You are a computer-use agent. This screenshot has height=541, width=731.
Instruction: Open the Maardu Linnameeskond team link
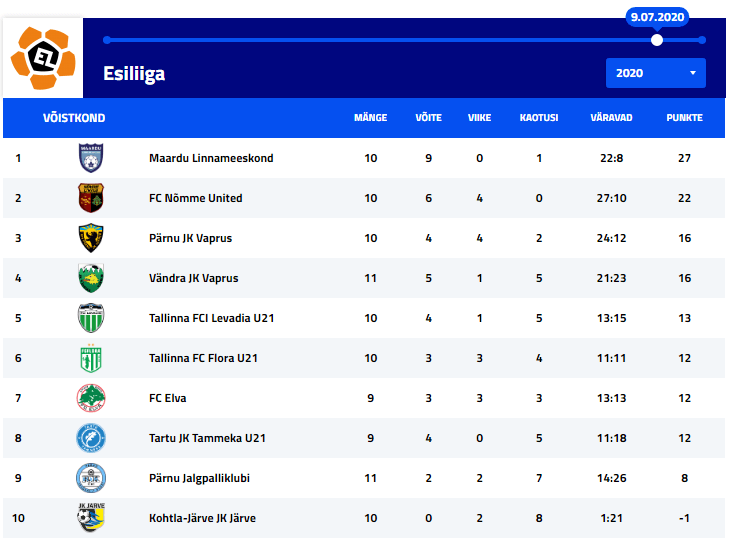coord(211,158)
